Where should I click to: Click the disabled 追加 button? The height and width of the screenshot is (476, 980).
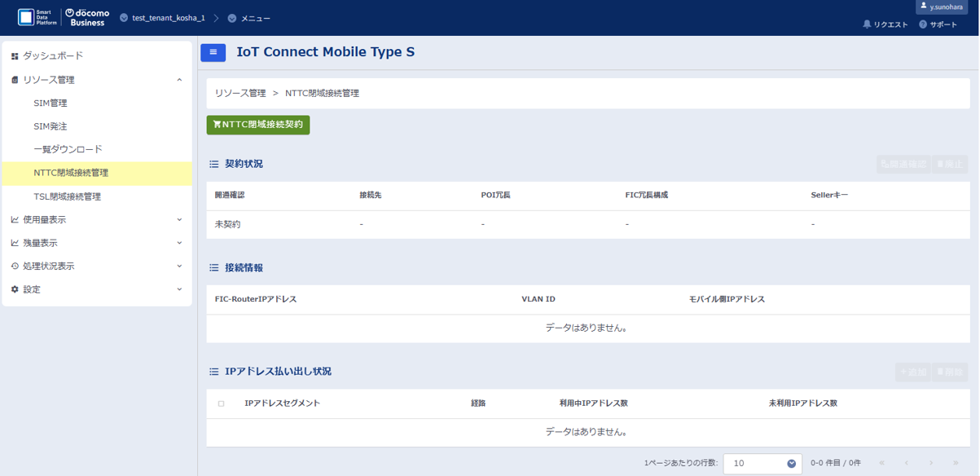(912, 372)
